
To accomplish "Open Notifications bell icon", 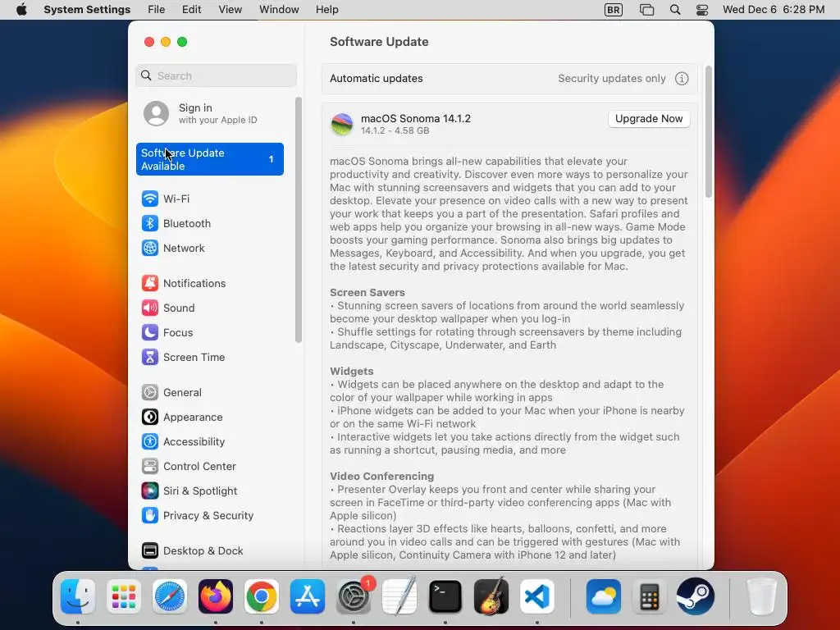I will click(x=149, y=283).
